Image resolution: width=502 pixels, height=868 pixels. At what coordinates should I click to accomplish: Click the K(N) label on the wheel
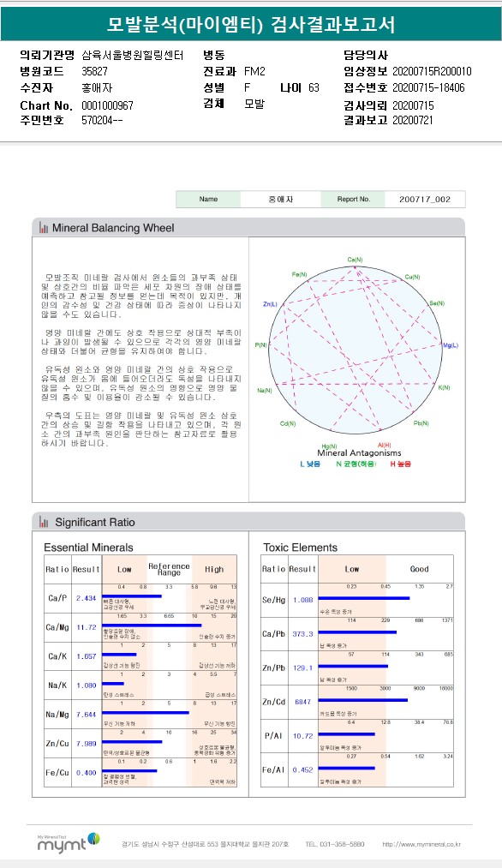[x=444, y=387]
